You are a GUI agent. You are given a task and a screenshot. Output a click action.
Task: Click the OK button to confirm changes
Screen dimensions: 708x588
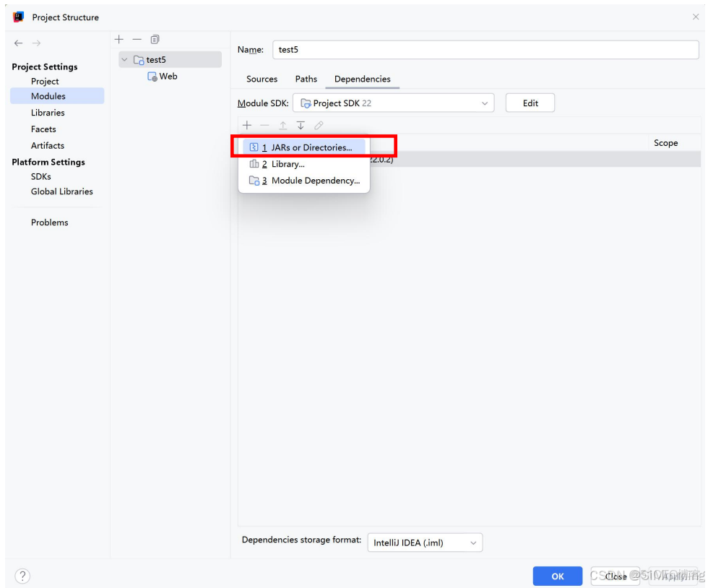click(x=557, y=576)
